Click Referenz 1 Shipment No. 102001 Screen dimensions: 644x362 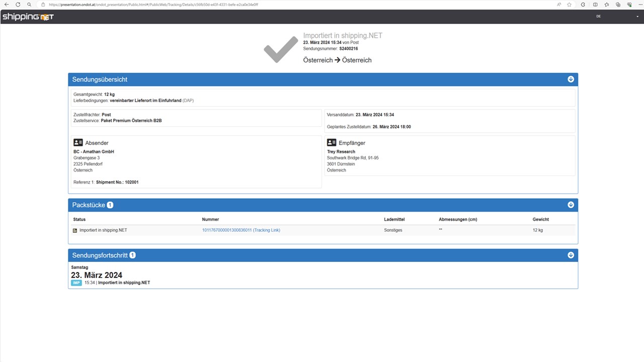point(106,182)
